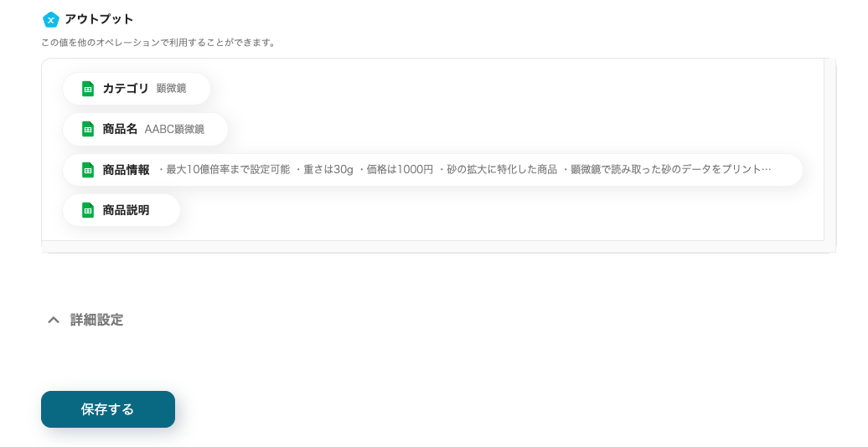This screenshot has height=447, width=868.
Task: Select the 商品情報 output label
Action: (x=126, y=170)
